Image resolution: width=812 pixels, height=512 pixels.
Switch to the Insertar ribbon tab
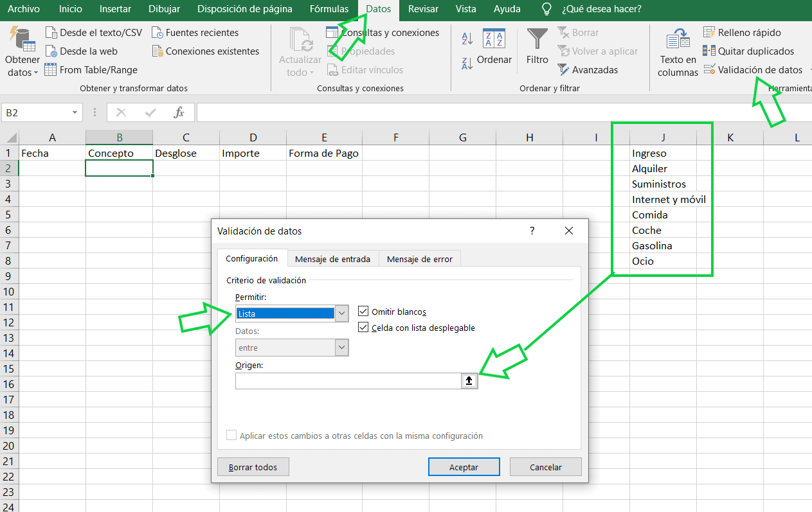[x=116, y=9]
